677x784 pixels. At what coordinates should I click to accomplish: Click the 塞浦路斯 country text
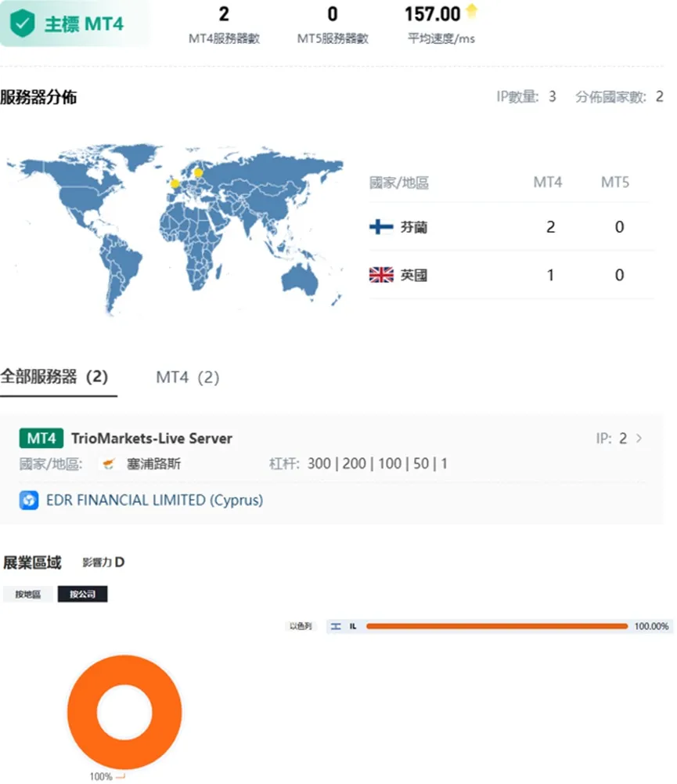pos(154,464)
